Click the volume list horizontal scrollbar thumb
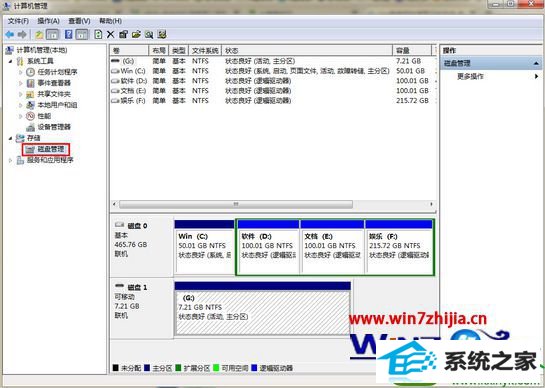The image size is (545, 388). click(x=236, y=204)
